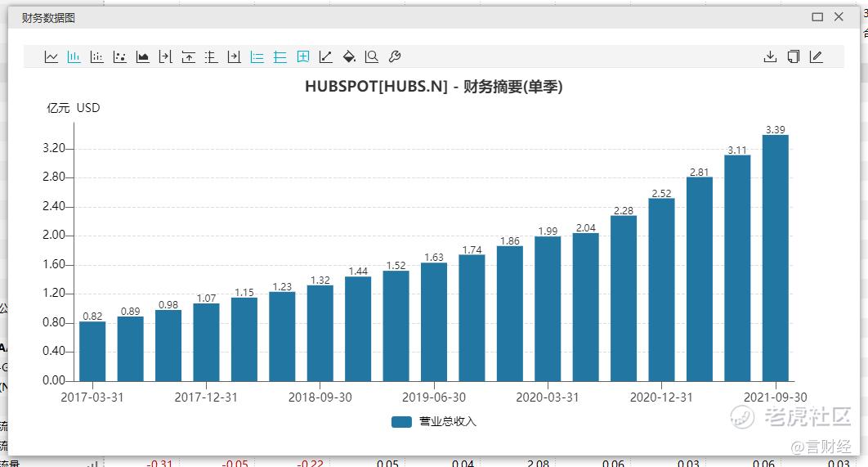
Task: Click the bar labeled 3.39
Action: pyautogui.click(x=775, y=258)
